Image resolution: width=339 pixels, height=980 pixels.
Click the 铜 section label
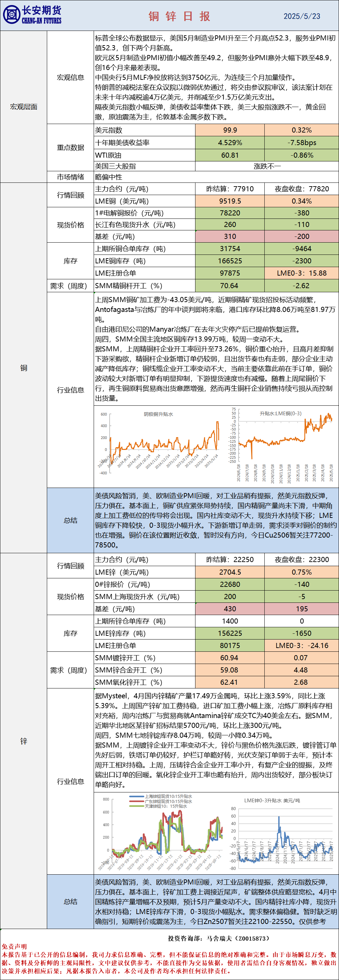pyautogui.click(x=23, y=368)
